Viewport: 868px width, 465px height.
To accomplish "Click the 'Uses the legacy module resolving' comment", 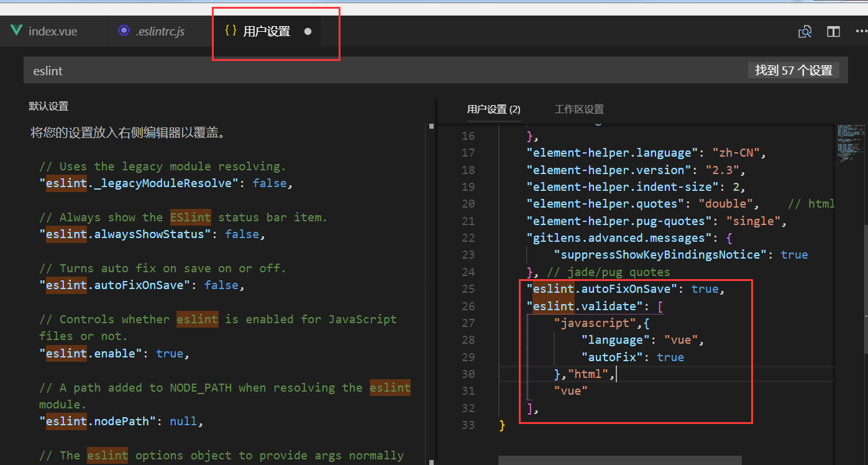I will [x=163, y=167].
